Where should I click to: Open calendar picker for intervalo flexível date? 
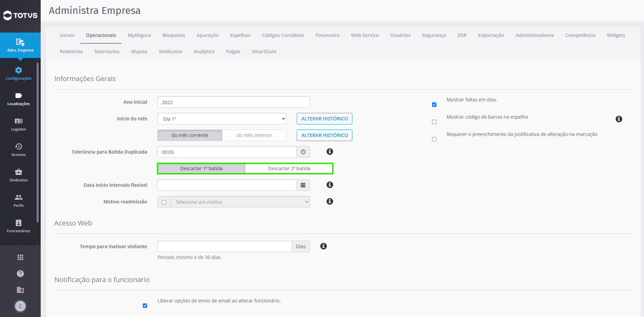tap(303, 185)
